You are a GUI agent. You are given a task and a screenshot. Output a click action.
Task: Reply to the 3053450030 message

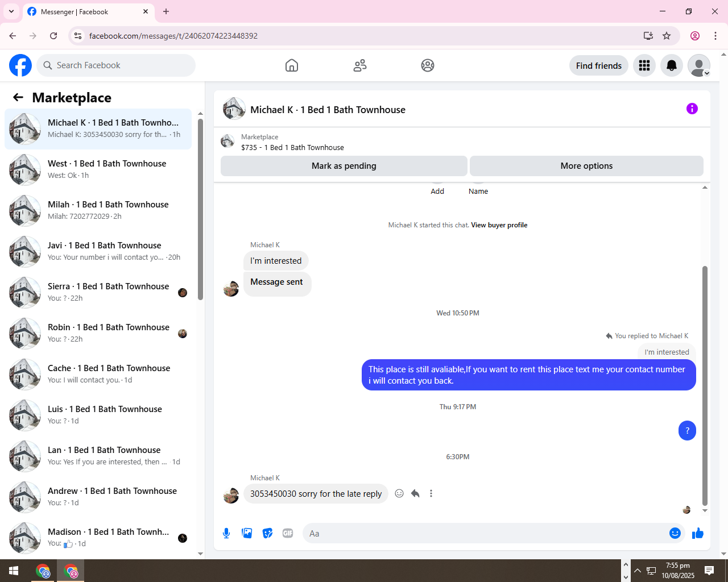point(415,493)
